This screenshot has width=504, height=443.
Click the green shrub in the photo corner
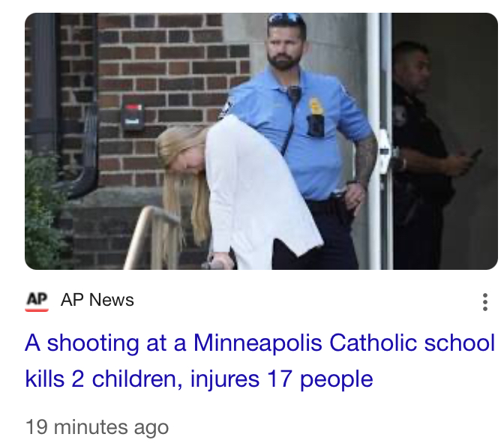(43, 212)
